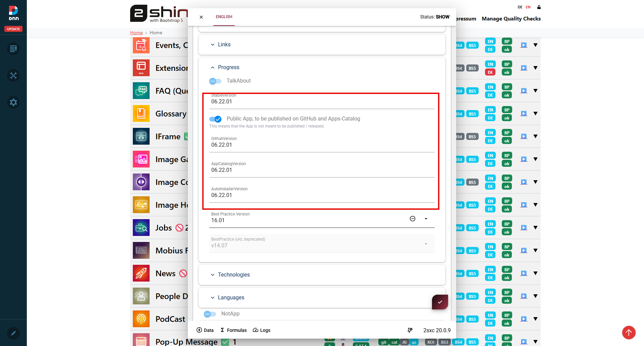Click the save checkmark button
Viewport: 644px width, 346px height.
(x=440, y=302)
